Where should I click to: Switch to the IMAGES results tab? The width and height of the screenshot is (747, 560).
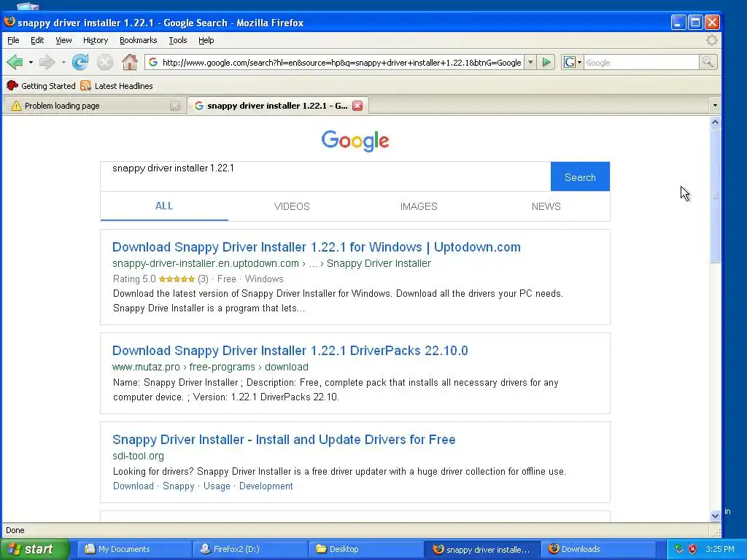pos(419,206)
